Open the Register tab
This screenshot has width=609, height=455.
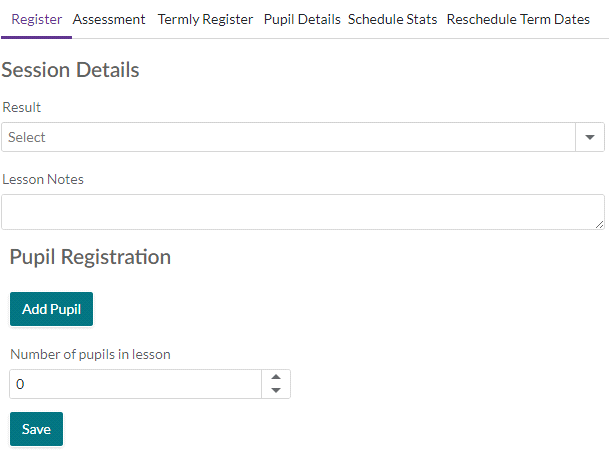[x=37, y=19]
